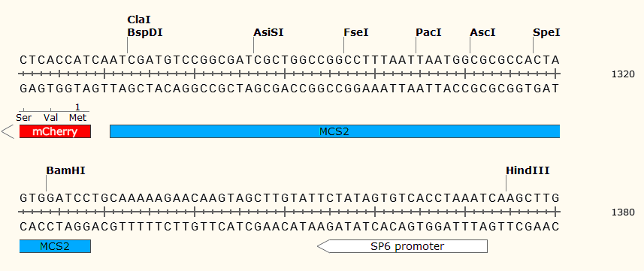Select the Ser amino acid label

(x=24, y=119)
